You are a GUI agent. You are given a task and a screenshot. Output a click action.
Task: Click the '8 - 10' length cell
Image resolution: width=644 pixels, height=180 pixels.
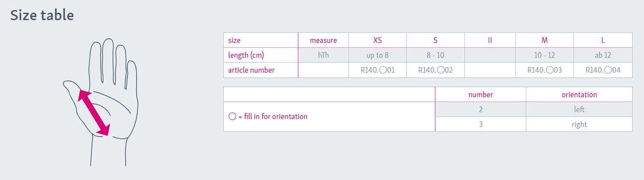(x=435, y=55)
